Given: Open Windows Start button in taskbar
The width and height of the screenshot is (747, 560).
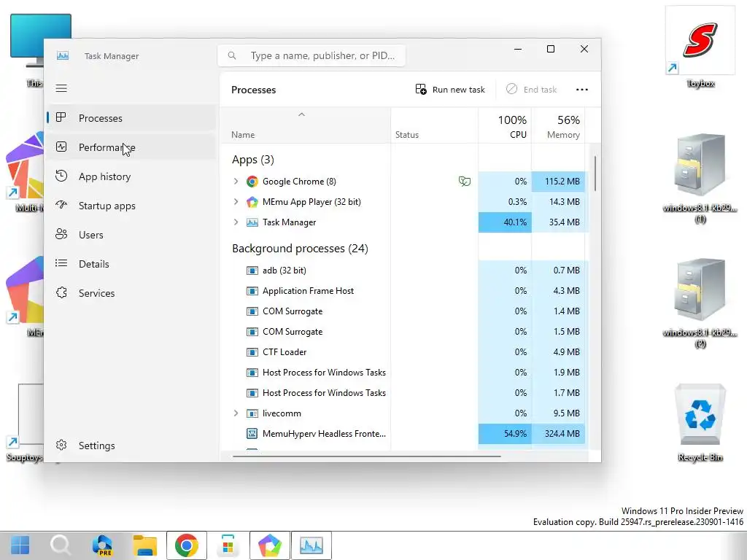Looking at the screenshot, I should pyautogui.click(x=20, y=545).
